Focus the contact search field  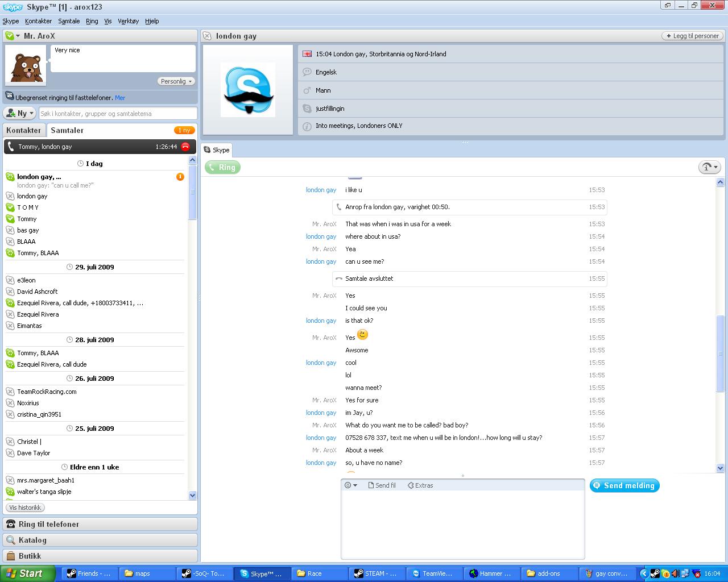(118, 114)
